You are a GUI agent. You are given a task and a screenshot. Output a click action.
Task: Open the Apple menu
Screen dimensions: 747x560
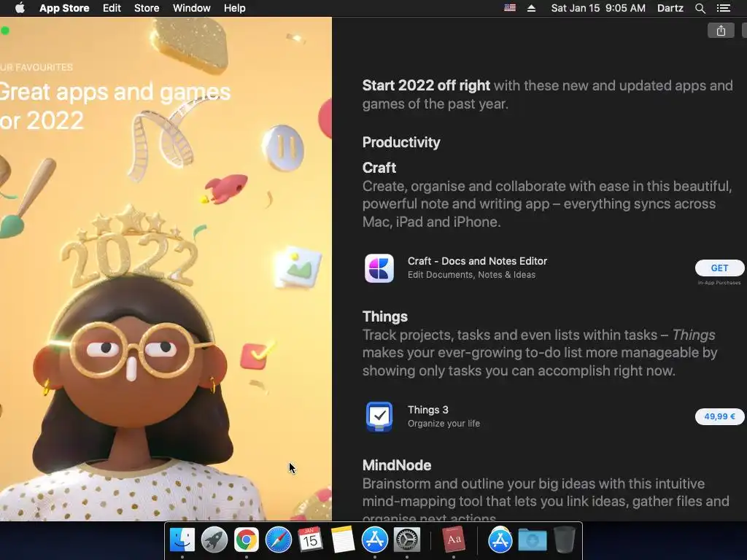coord(20,8)
